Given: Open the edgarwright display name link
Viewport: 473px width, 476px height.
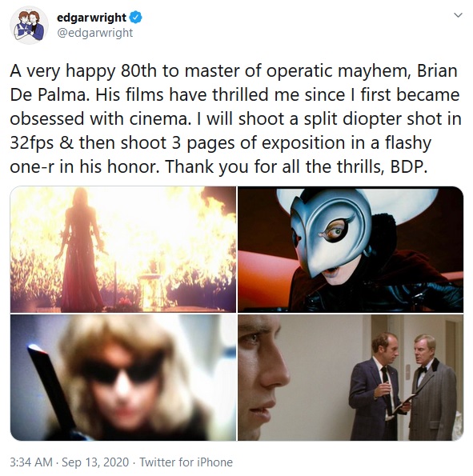Looking at the screenshot, I should tap(91, 18).
